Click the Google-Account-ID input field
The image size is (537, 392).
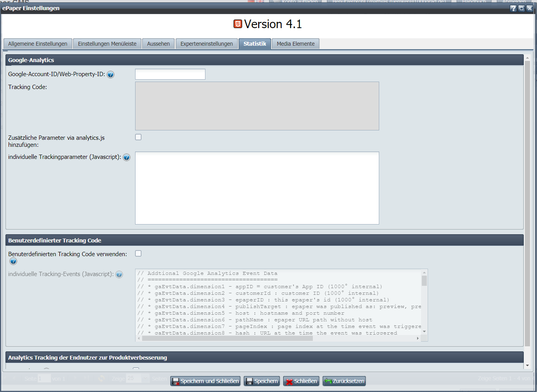pos(170,74)
